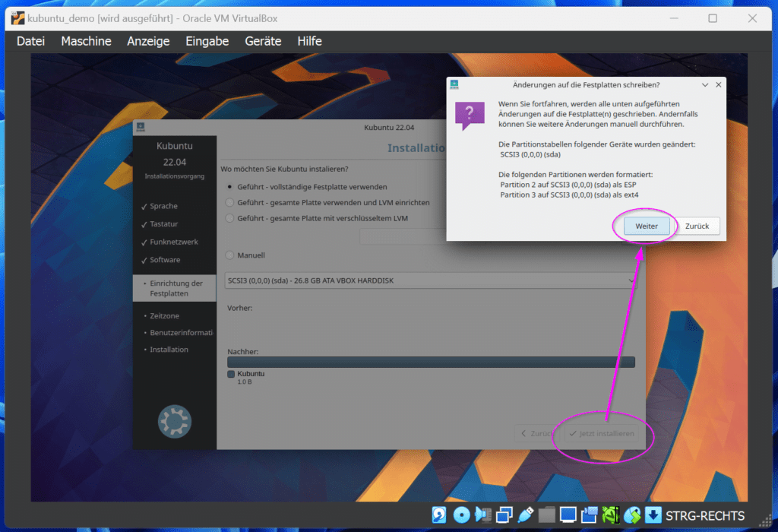Click the Benutzerinformationen step in sidebar
This screenshot has width=778, height=532.
point(181,333)
